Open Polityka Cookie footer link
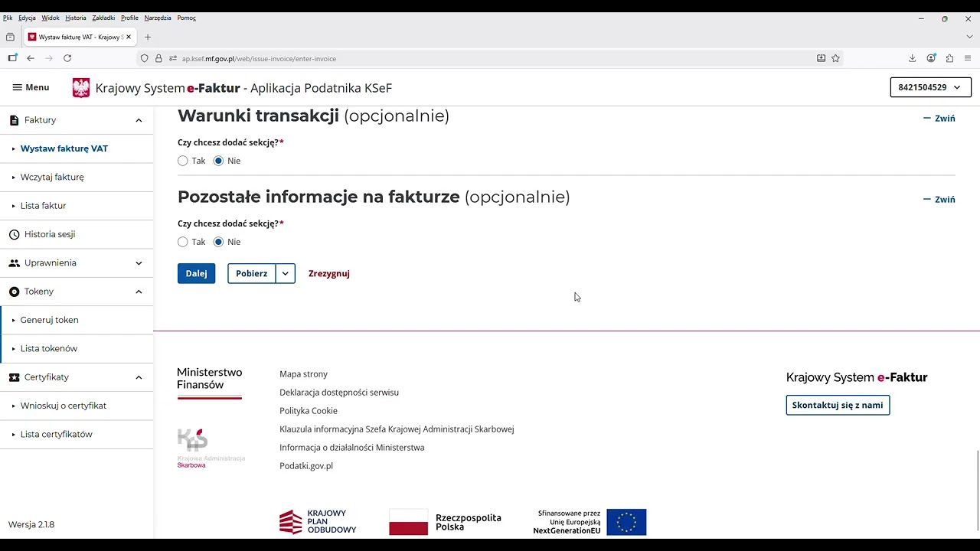Viewport: 980px width, 551px height. point(309,411)
